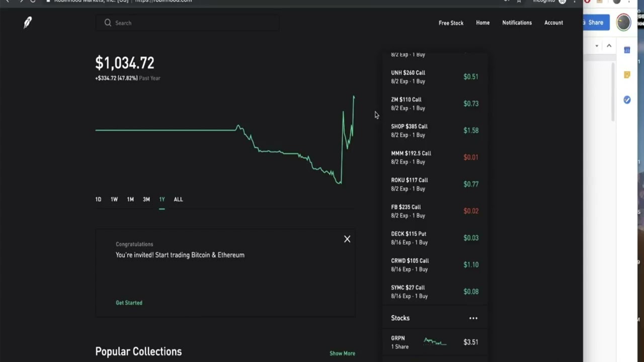Image resolution: width=644 pixels, height=362 pixels.
Task: Select the 1D chart range
Action: 98,199
